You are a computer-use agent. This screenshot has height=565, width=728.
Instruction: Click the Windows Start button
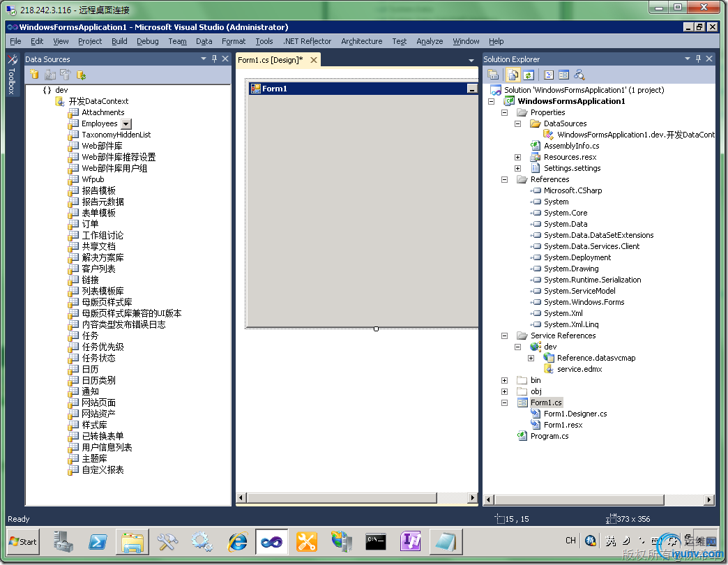pyautogui.click(x=23, y=541)
